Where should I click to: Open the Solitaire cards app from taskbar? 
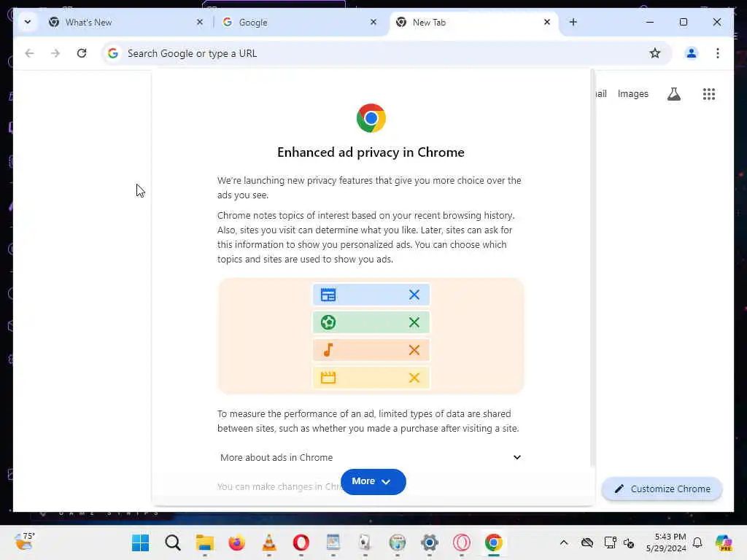[365, 542]
